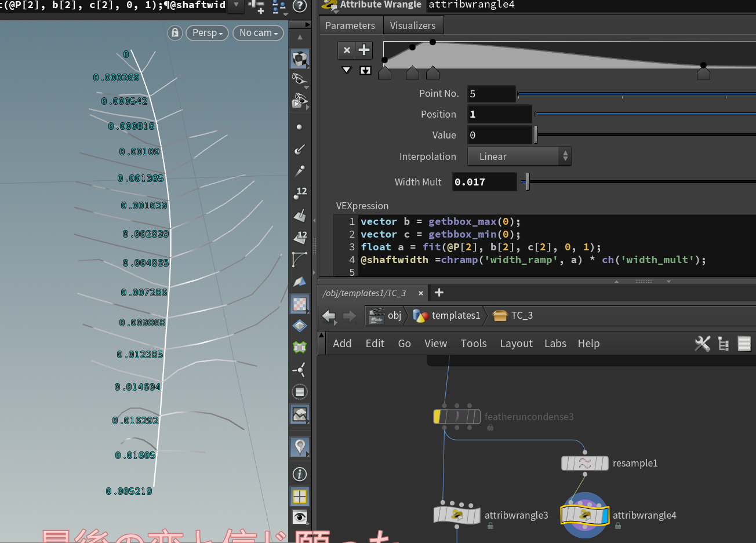The height and width of the screenshot is (543, 756).
Task: Open the Persp view dropdown
Action: click(207, 33)
